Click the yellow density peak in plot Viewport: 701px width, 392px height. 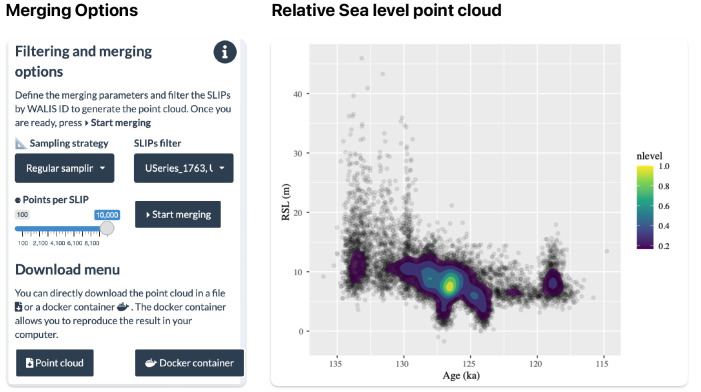(449, 285)
